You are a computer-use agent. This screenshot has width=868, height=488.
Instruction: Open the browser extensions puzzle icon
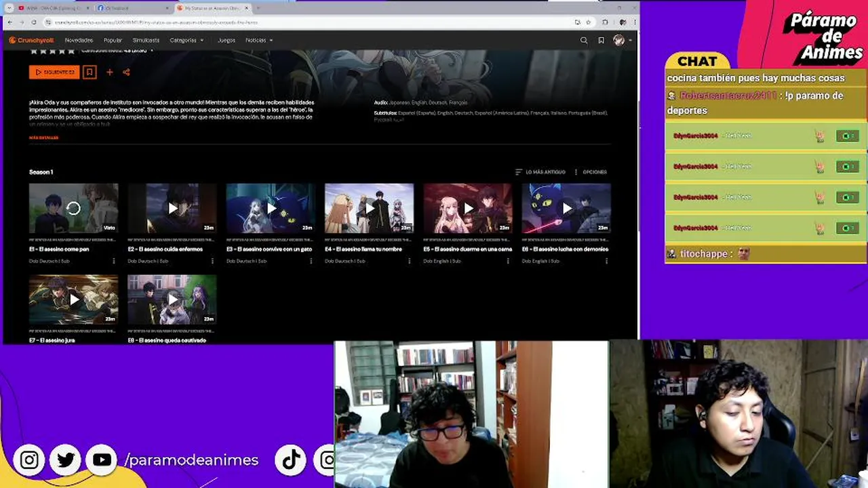pos(605,22)
